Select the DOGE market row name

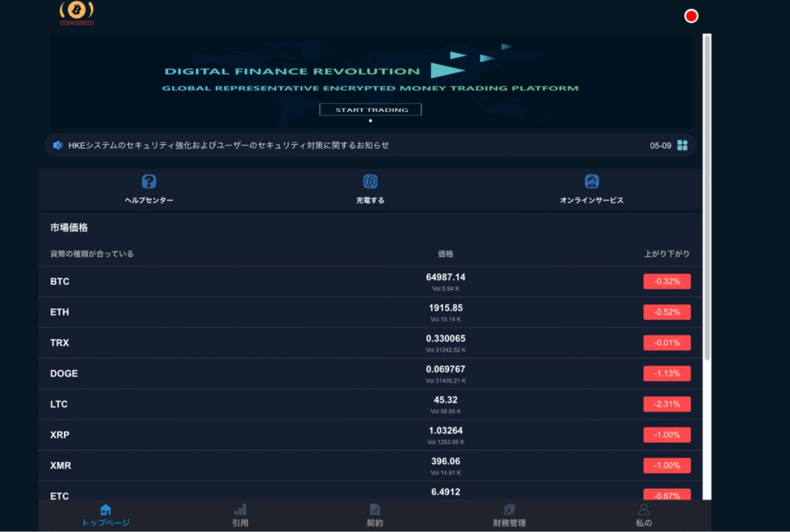(64, 373)
